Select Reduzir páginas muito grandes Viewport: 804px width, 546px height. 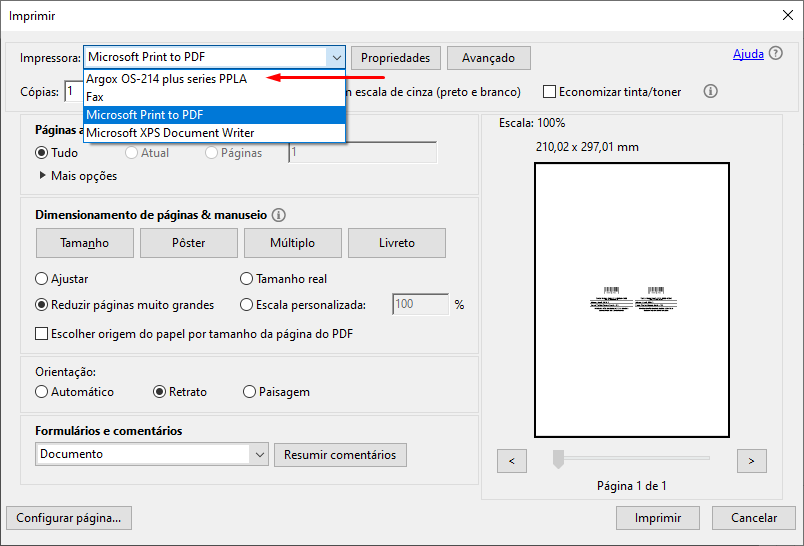(42, 305)
